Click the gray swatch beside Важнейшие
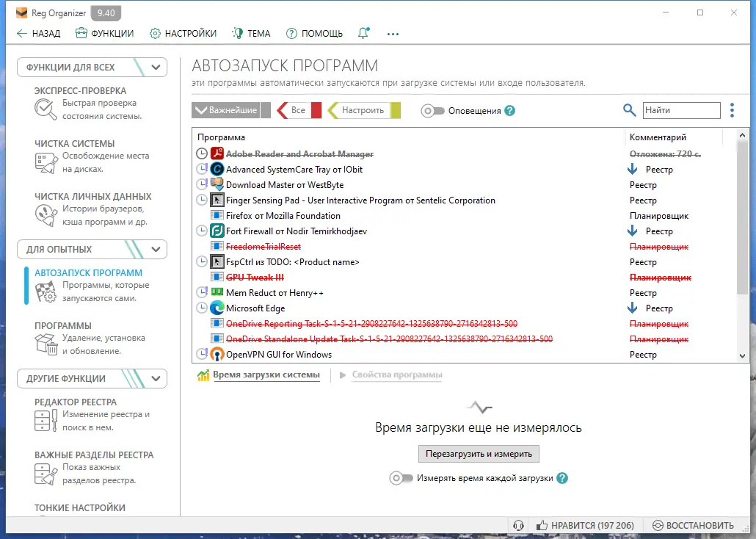The width and height of the screenshot is (756, 539). click(266, 110)
